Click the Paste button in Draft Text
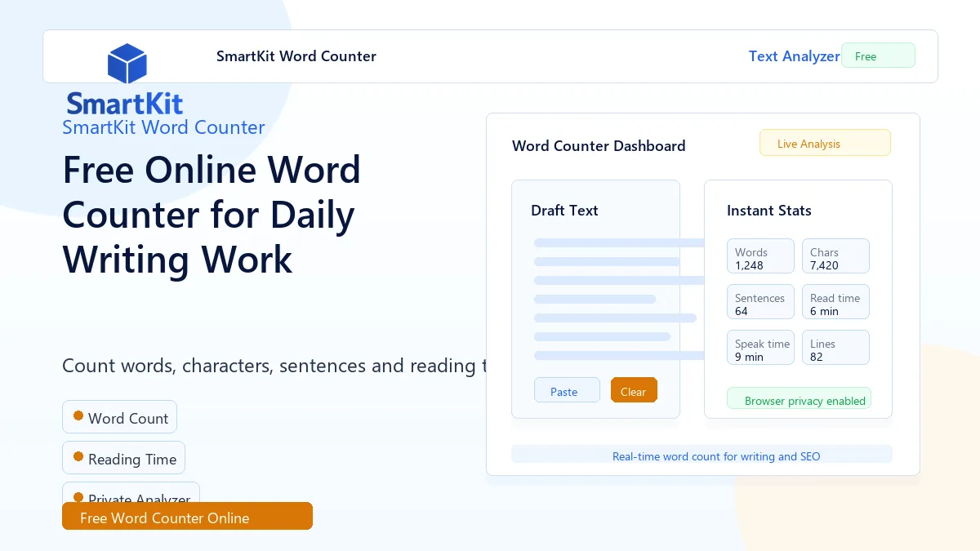Image resolution: width=980 pixels, height=551 pixels. (x=567, y=390)
